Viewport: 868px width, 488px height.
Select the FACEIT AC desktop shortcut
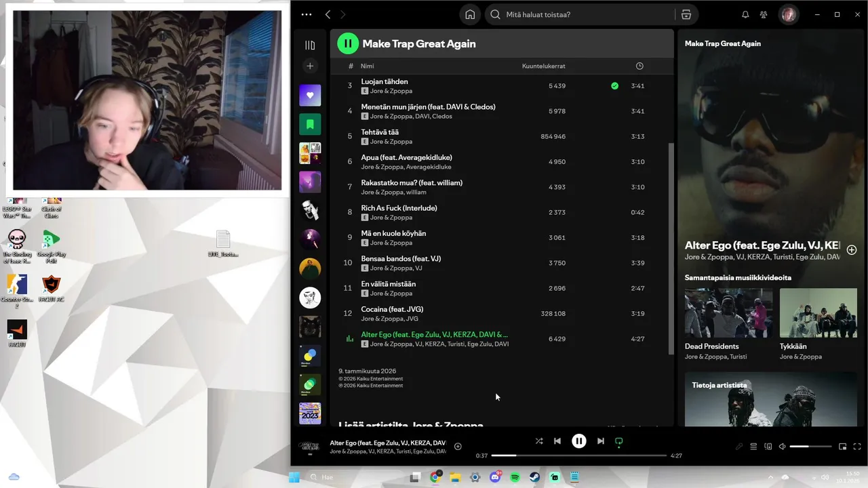coord(51,289)
